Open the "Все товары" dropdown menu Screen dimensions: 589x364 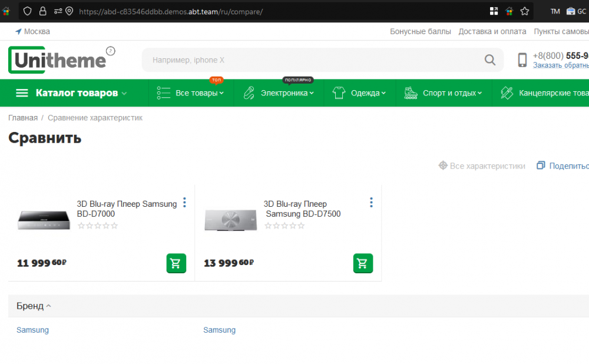[199, 93]
